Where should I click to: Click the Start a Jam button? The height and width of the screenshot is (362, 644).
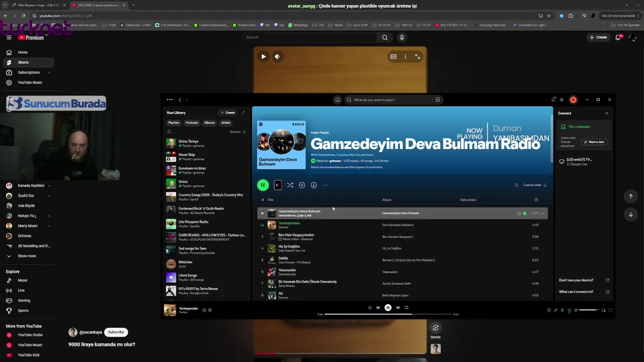click(x=594, y=142)
